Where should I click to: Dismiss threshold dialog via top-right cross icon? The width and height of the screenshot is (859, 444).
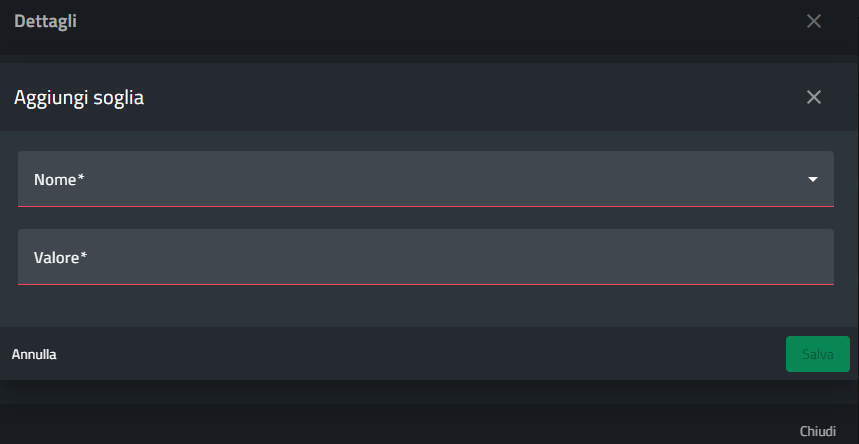coord(814,97)
